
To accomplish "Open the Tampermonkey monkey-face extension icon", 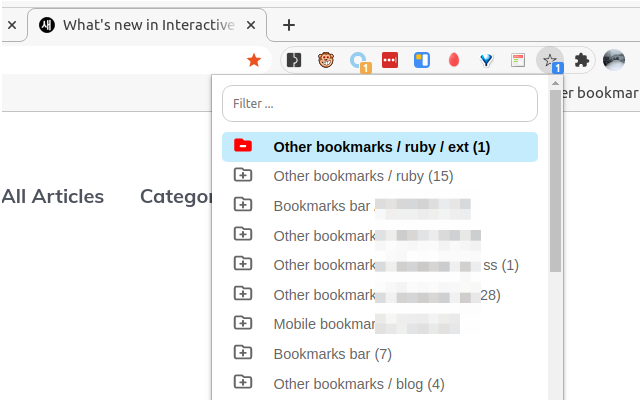I will (326, 60).
